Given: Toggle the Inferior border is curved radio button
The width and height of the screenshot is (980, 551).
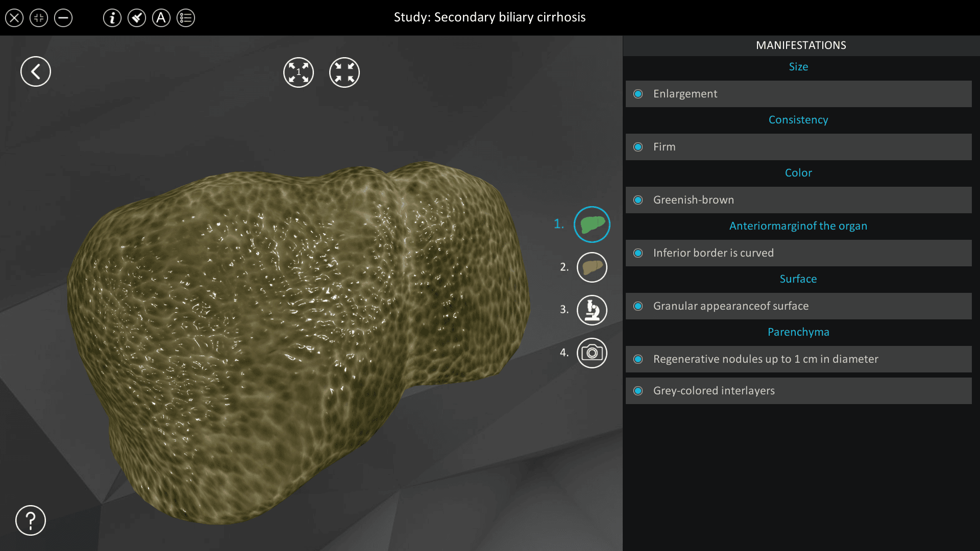Looking at the screenshot, I should [x=638, y=253].
